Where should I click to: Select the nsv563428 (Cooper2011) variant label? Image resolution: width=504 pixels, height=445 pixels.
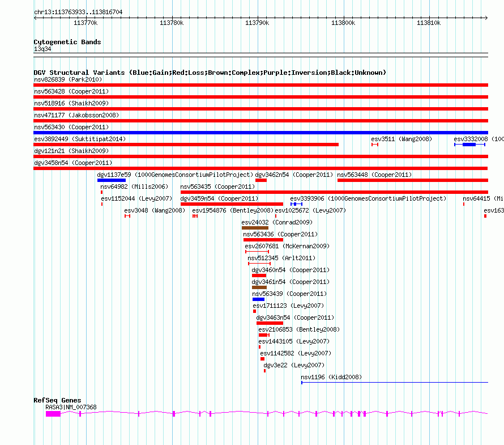[71, 91]
